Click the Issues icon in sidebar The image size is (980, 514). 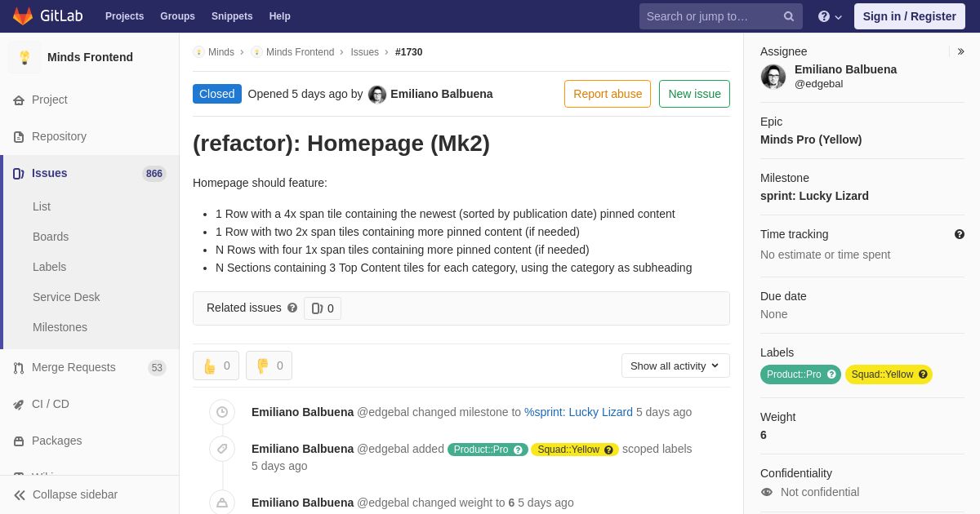[19, 173]
